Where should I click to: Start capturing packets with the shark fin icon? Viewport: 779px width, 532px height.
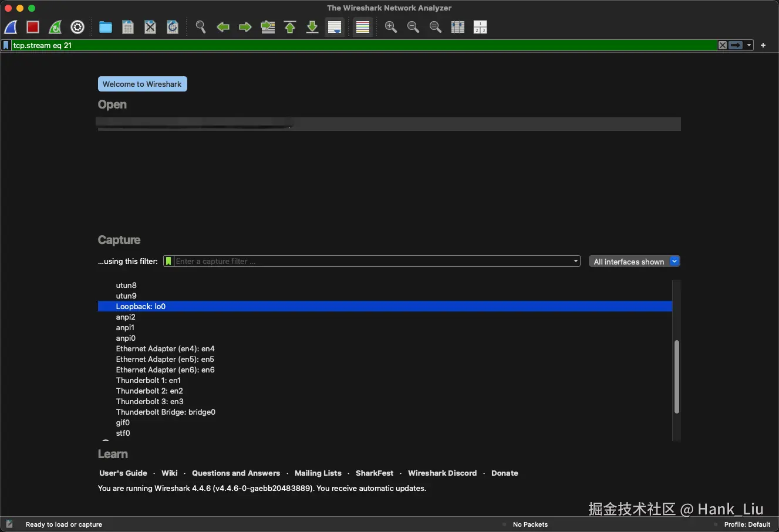point(11,27)
